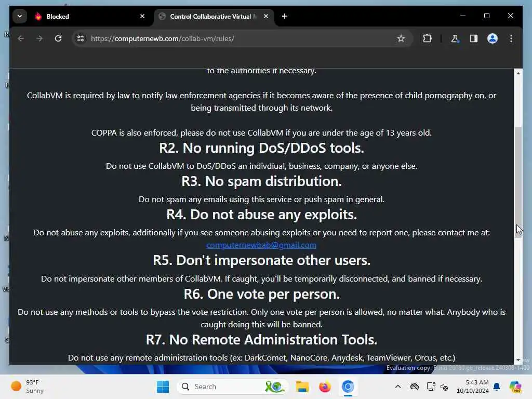Toggle the browser side panel
Viewport: 532px width, 399px height.
point(474,38)
